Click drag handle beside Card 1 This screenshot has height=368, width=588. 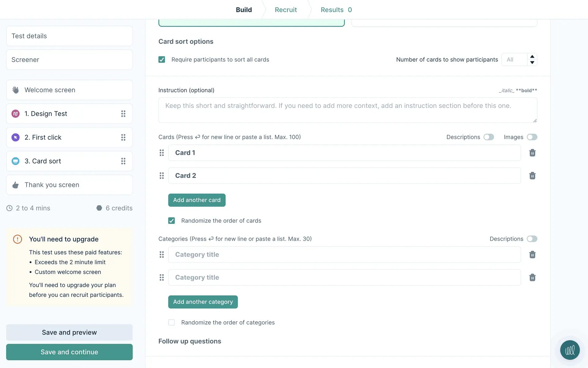pos(162,153)
